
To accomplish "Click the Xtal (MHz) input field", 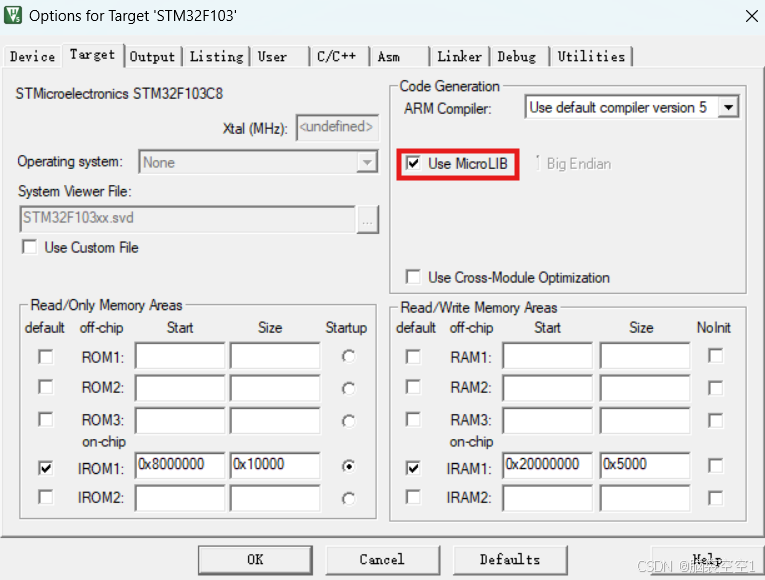I will click(x=337, y=127).
